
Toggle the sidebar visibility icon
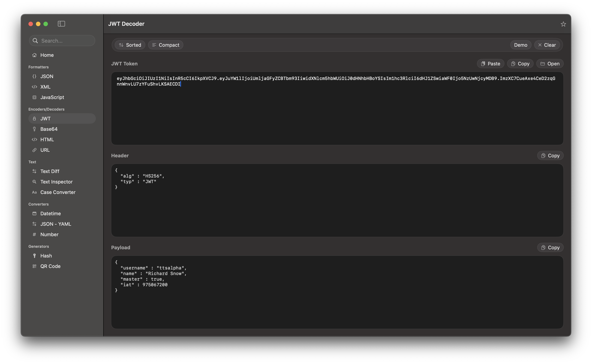(x=61, y=24)
